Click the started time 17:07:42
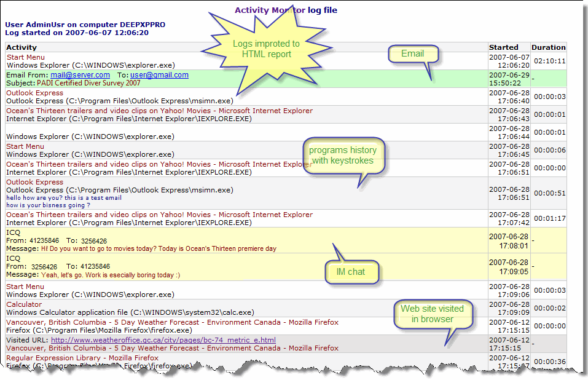Image resolution: width=588 pixels, height=380 pixels. tap(514, 223)
